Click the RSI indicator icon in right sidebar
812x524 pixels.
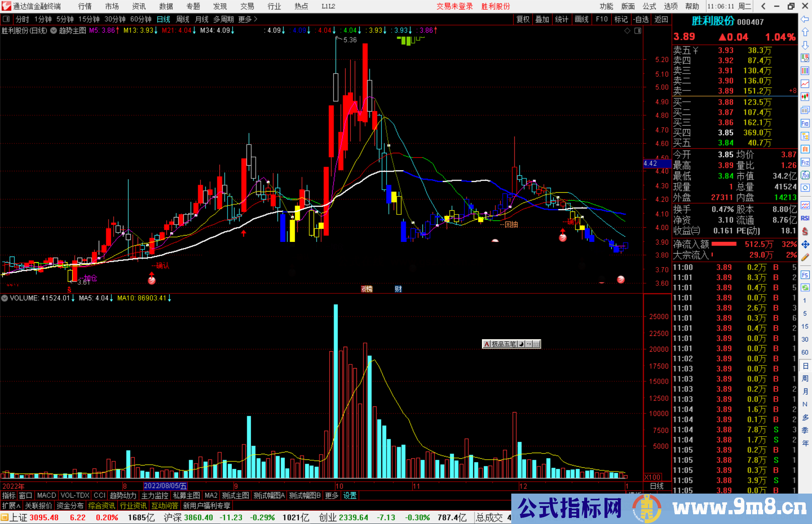pos(805,218)
